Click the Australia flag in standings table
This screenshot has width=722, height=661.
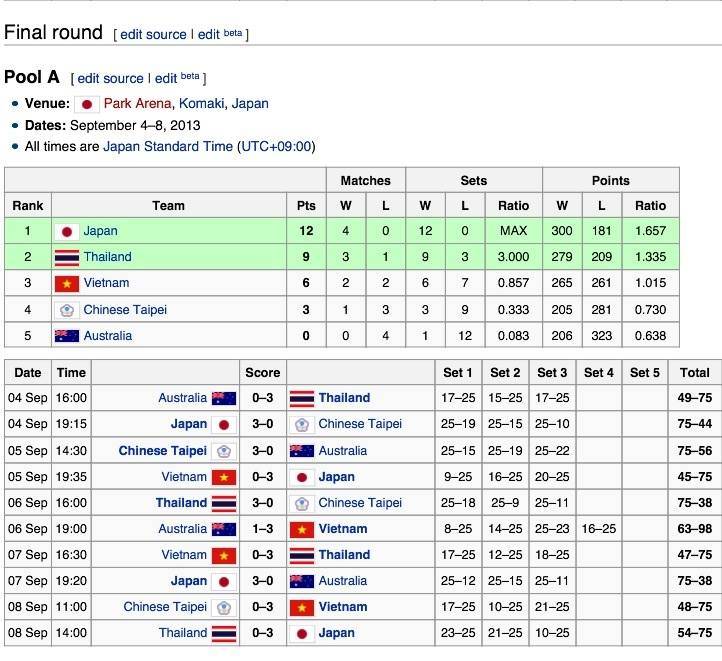click(67, 336)
